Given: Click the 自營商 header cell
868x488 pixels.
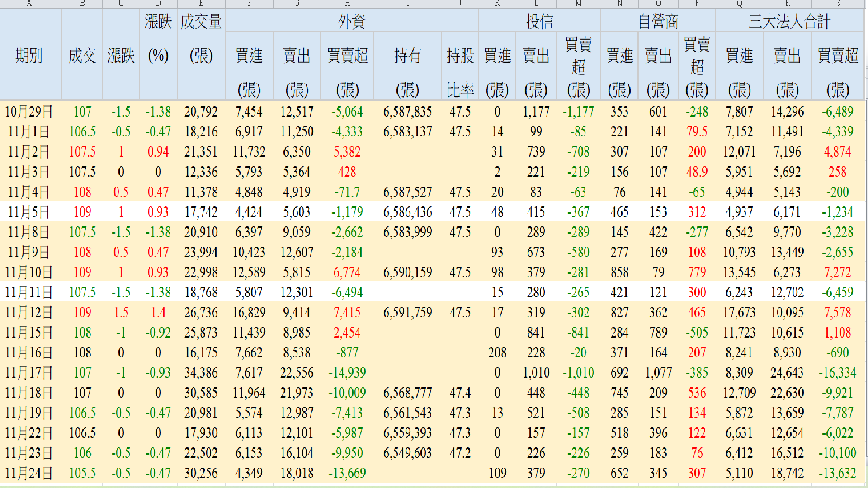Looking at the screenshot, I should 658,21.
